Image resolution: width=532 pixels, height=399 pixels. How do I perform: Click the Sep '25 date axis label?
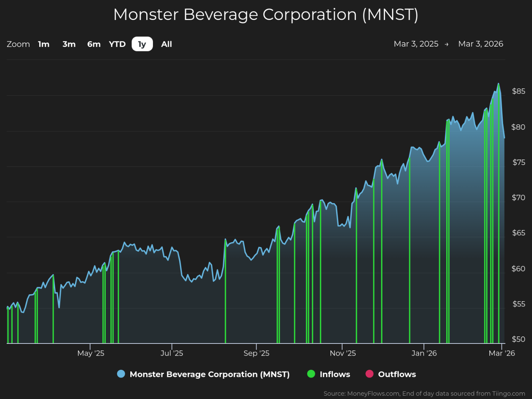pos(257,353)
